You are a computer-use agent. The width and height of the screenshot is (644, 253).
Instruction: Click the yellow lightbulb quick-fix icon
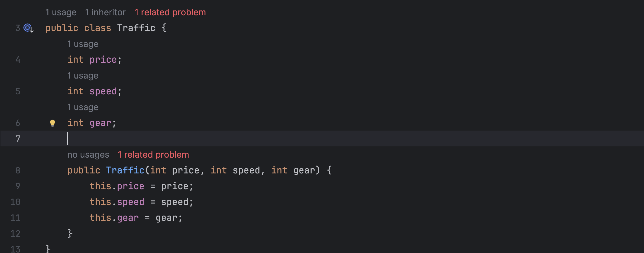tap(53, 123)
